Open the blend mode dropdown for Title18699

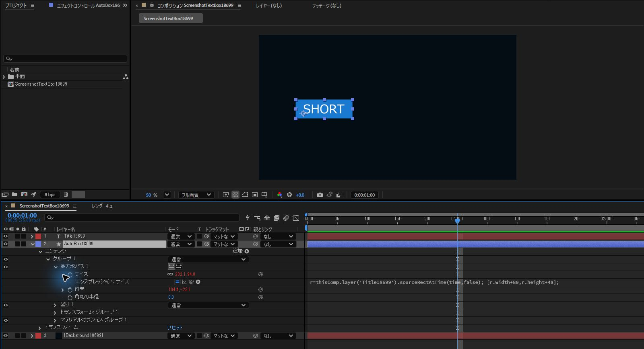(x=181, y=236)
